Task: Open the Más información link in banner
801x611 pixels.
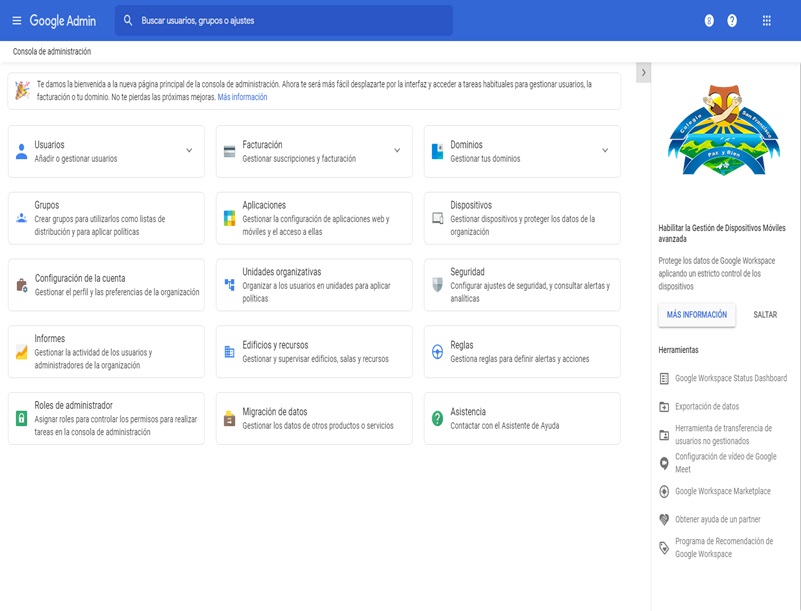Action: click(x=242, y=97)
